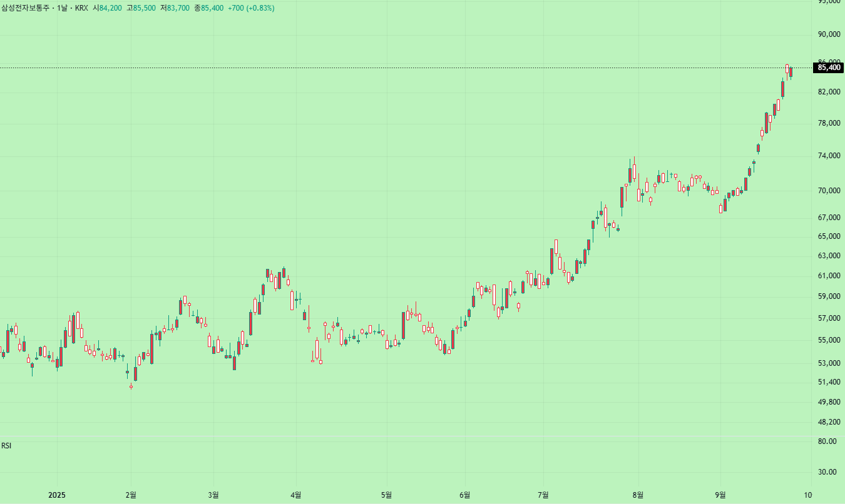This screenshot has height=504, width=845.
Task: Click the 90,000 price scale label
Action: coord(828,35)
